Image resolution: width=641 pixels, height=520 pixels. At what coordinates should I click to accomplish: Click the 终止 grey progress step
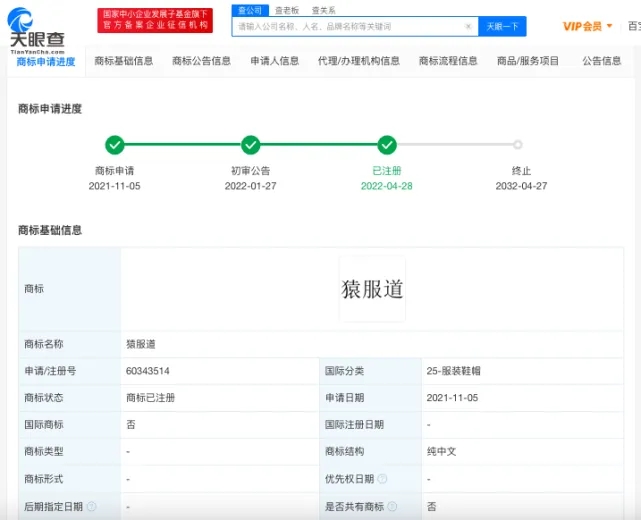click(x=518, y=144)
